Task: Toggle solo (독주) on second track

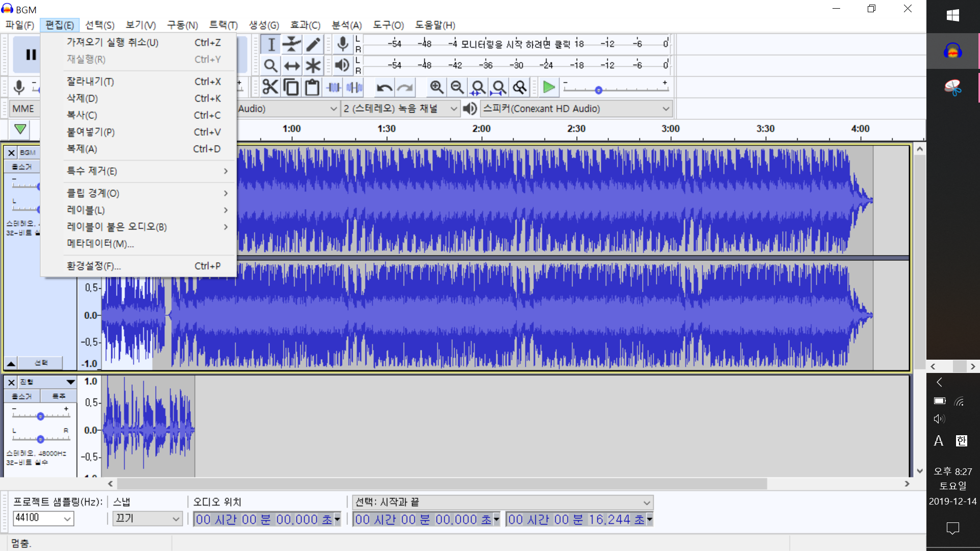Action: (59, 396)
